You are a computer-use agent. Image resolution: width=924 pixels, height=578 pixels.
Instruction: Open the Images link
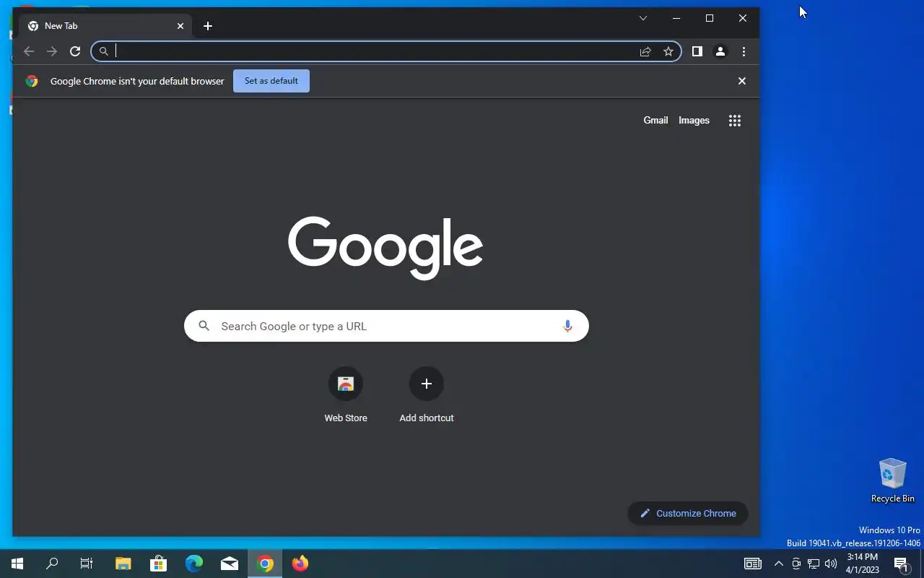click(x=694, y=121)
